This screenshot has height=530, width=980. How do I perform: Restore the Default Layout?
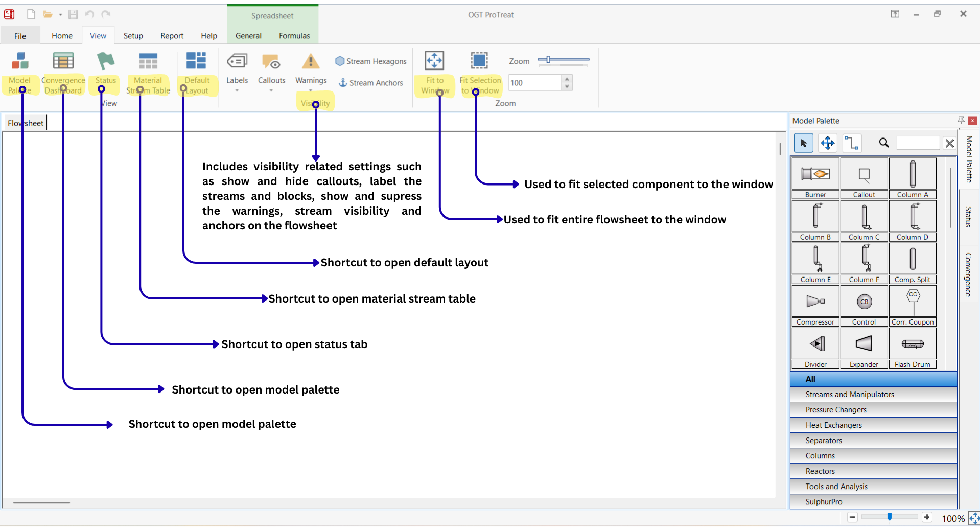coord(197,72)
